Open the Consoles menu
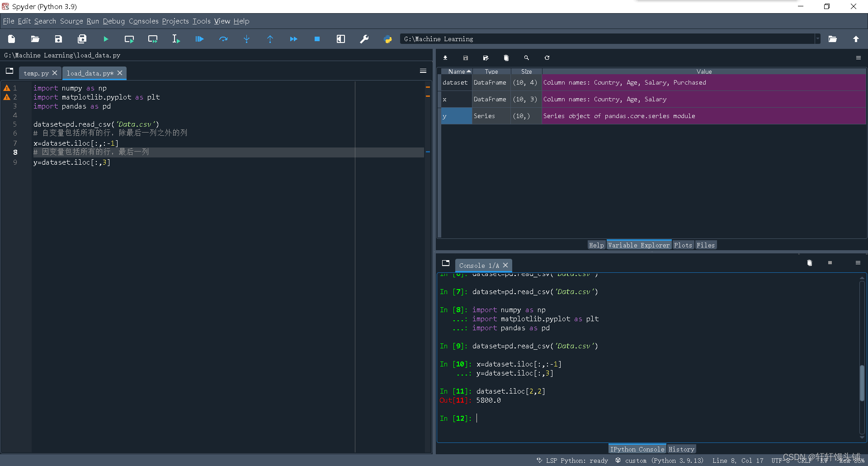Viewport: 868px width, 466px height. [x=144, y=21]
